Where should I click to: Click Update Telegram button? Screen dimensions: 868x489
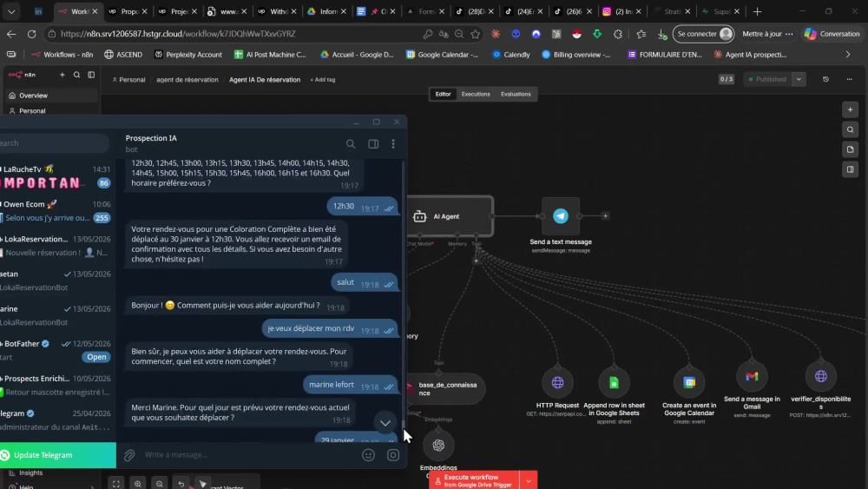pos(57,455)
